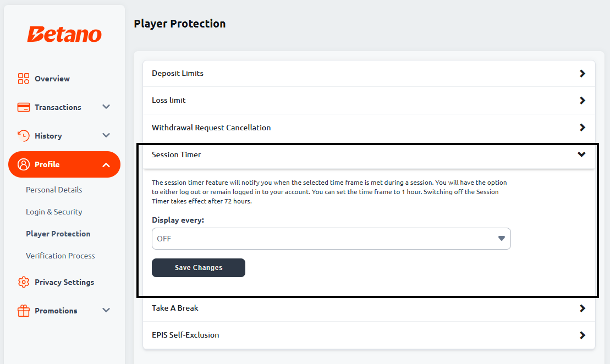Open Privacy Settings via the gear icon
The height and width of the screenshot is (364, 610).
[x=23, y=282]
